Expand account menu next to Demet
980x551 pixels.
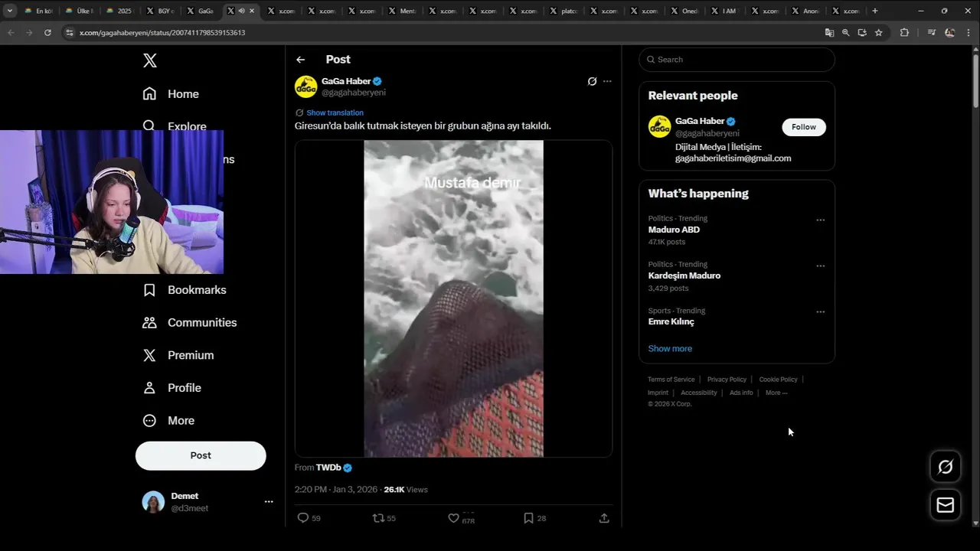coord(269,502)
